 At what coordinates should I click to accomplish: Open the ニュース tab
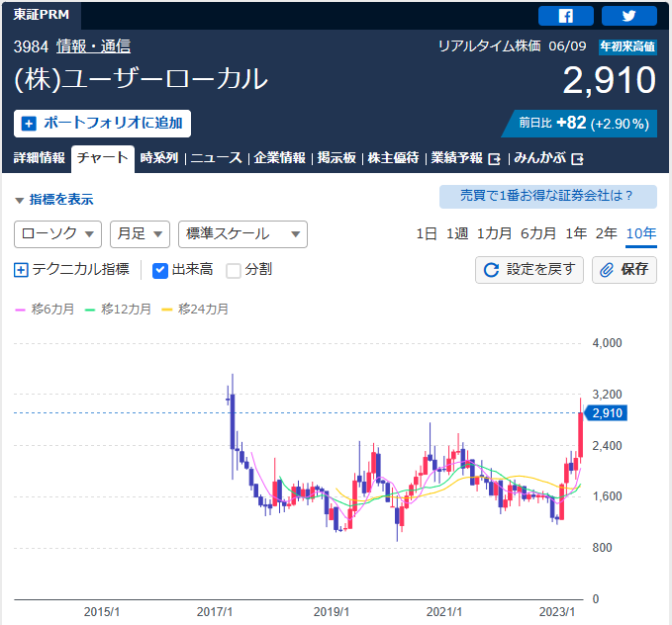217,158
